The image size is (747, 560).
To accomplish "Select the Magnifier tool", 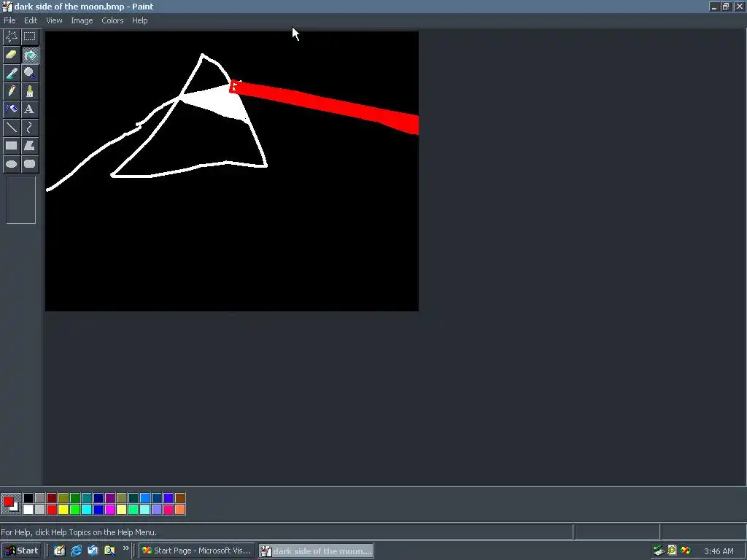I will tap(29, 73).
